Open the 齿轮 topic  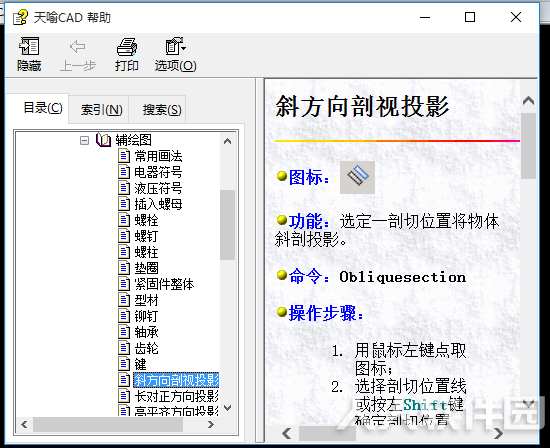[146, 348]
